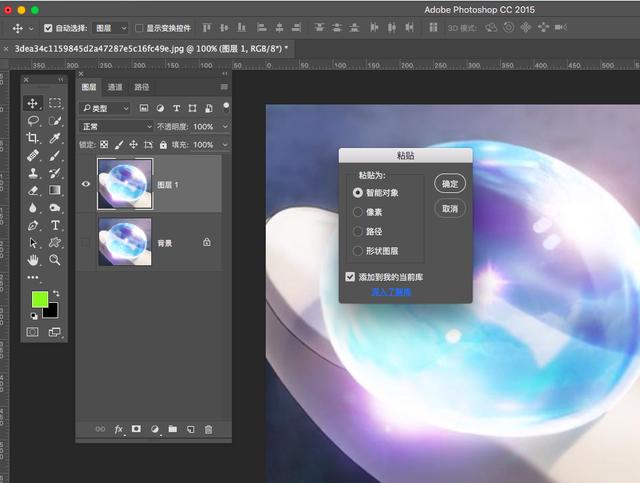Hide 图层 1 with eye icon
640x483 pixels.
coord(86,184)
